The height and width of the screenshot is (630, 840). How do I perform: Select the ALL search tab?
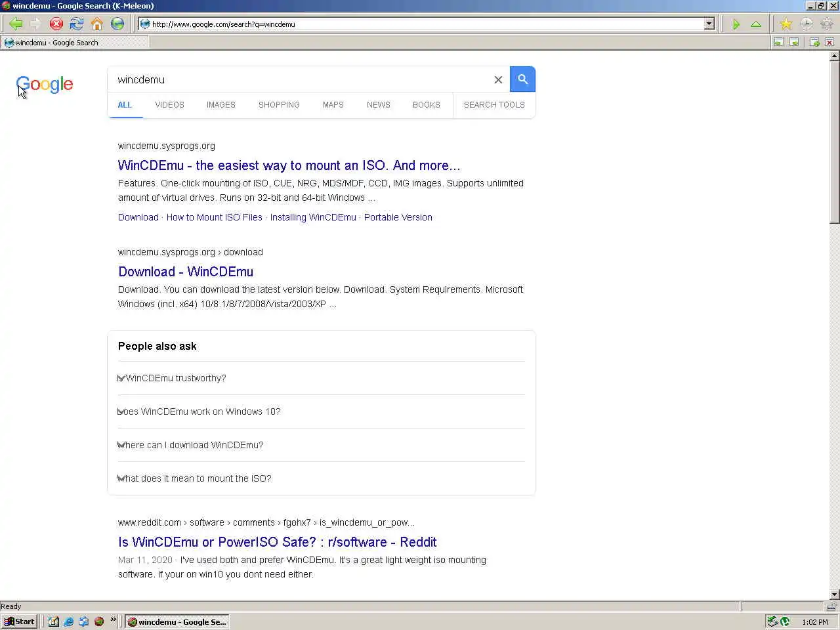tap(125, 105)
